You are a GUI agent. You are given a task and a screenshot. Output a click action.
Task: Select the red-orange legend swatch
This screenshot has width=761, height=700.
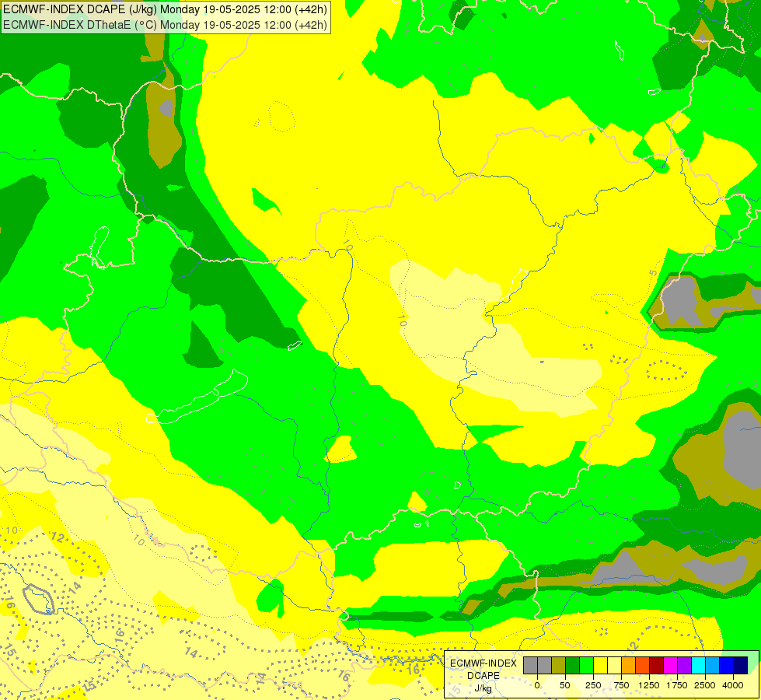pos(643,665)
